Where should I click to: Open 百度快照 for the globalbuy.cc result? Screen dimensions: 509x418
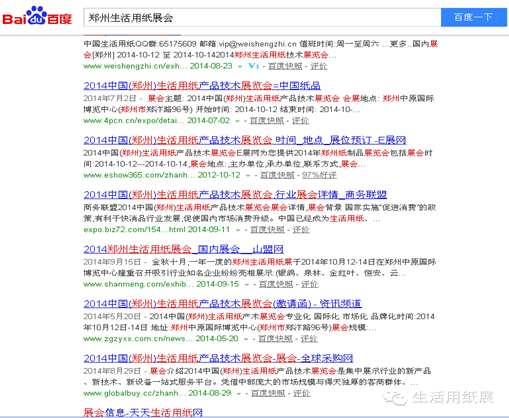pyautogui.click(x=268, y=393)
